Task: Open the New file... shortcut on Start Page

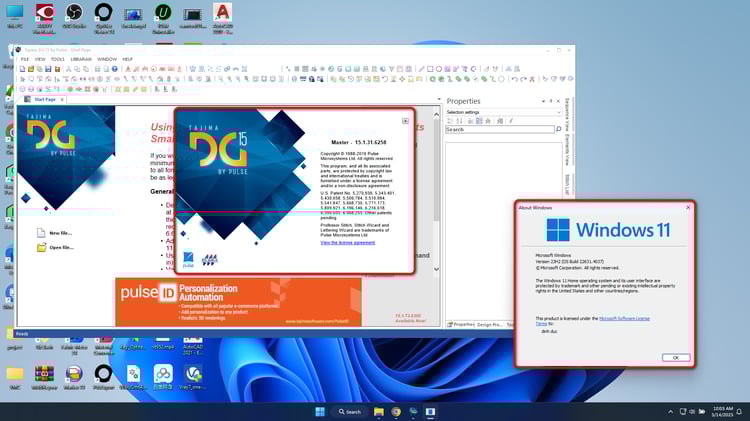Action: 55,233
